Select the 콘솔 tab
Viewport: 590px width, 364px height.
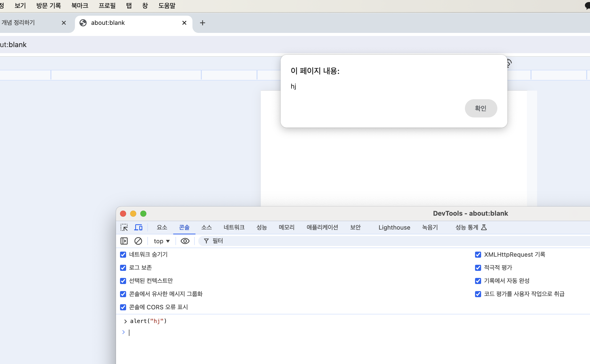(184, 227)
